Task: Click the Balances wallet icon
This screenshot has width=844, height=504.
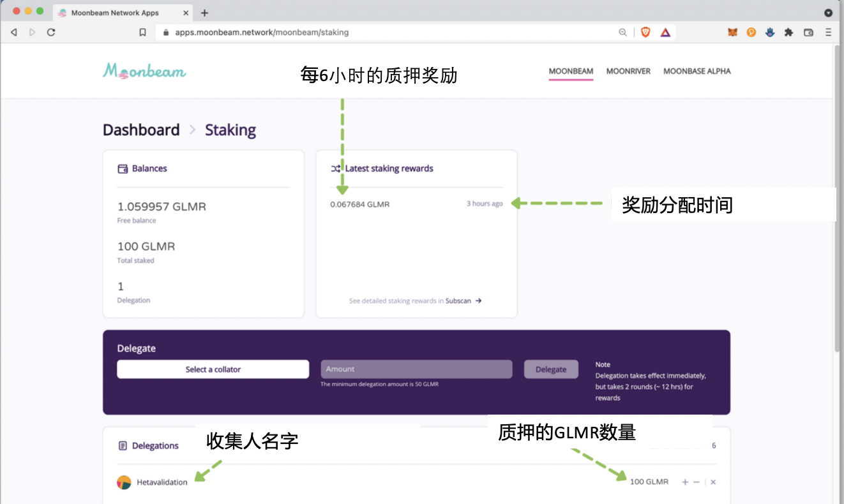Action: 123,169
